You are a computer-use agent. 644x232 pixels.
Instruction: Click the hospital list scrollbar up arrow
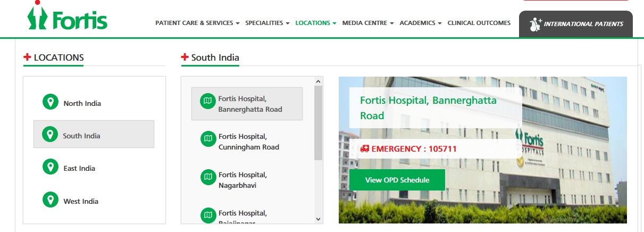(319, 81)
